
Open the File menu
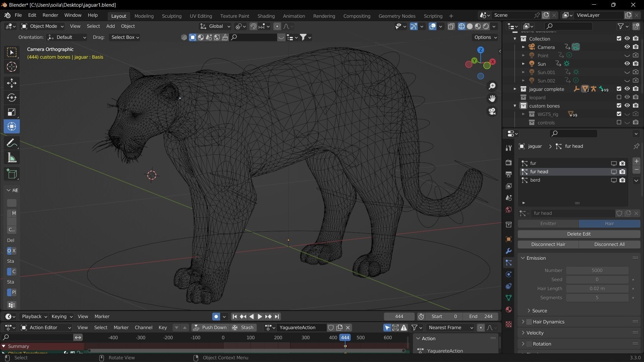point(18,15)
